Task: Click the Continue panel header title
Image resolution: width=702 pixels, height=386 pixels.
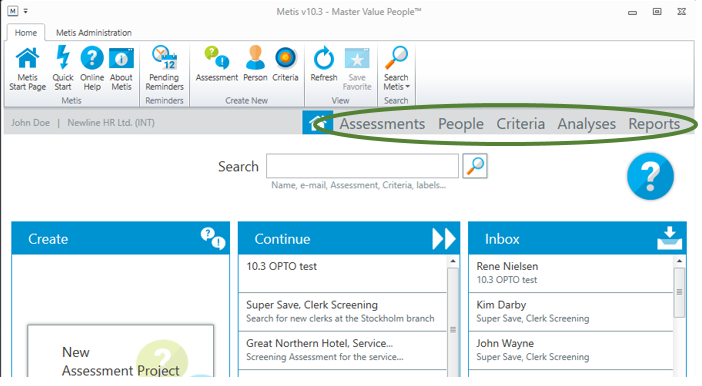Action: (x=282, y=239)
